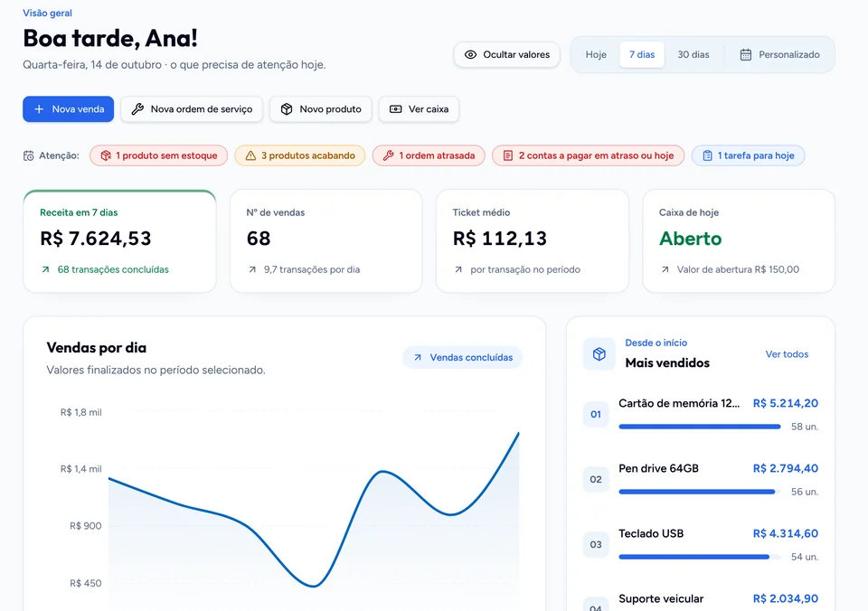Click the warning triangle in 3 produtos acabando
Viewport: 868px width, 611px height.
coord(250,155)
